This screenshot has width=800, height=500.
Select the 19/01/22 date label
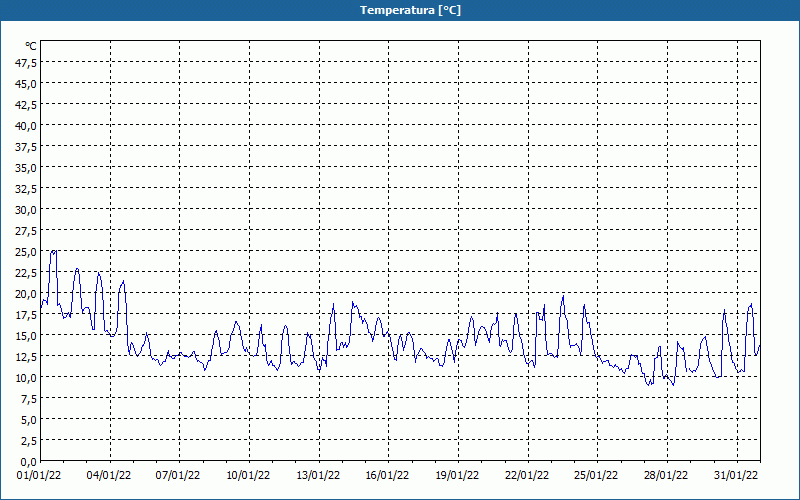click(457, 476)
